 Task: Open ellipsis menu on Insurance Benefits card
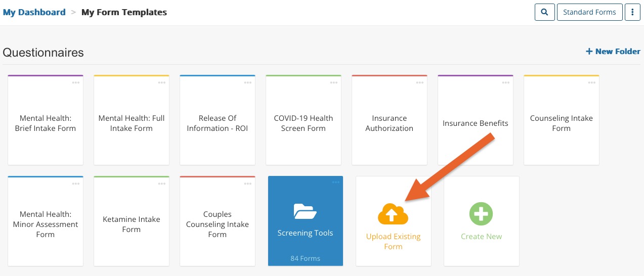tap(506, 82)
